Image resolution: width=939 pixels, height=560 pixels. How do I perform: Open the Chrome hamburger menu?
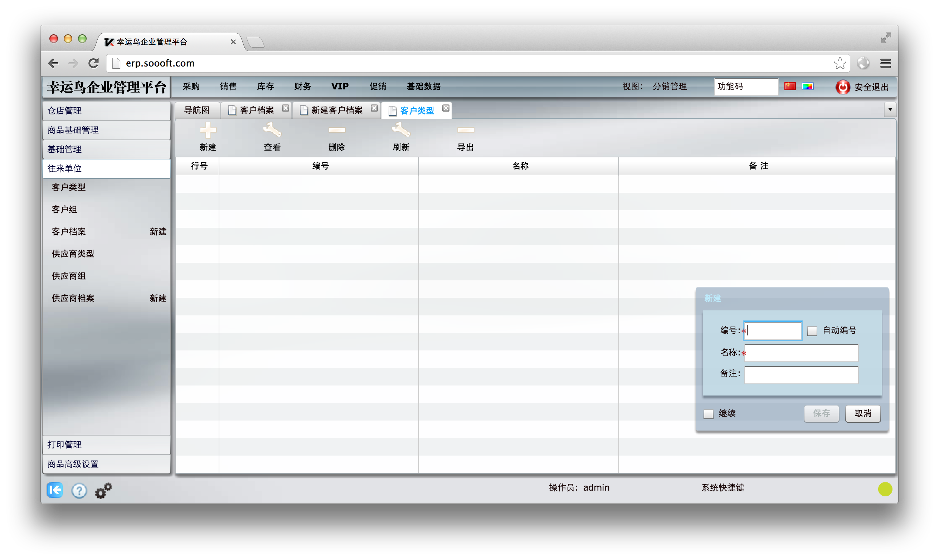(885, 63)
